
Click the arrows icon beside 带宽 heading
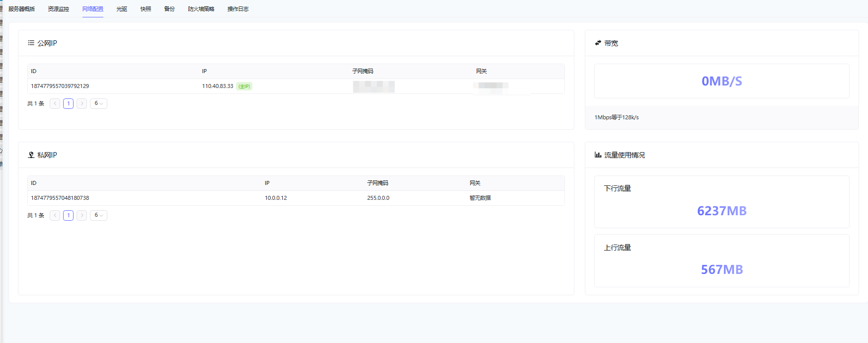(x=598, y=43)
